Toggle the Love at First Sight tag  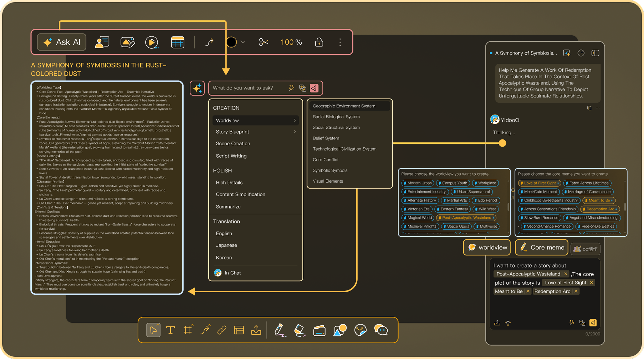(540, 183)
